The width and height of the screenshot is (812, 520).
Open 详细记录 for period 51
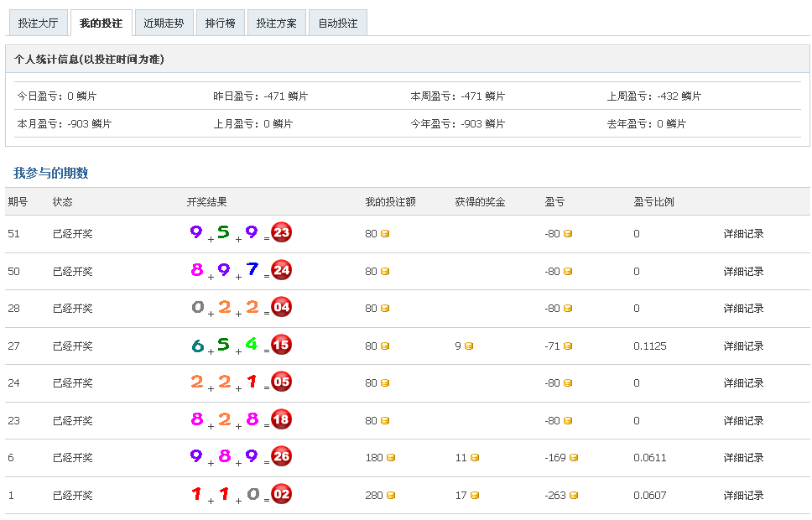coord(743,234)
